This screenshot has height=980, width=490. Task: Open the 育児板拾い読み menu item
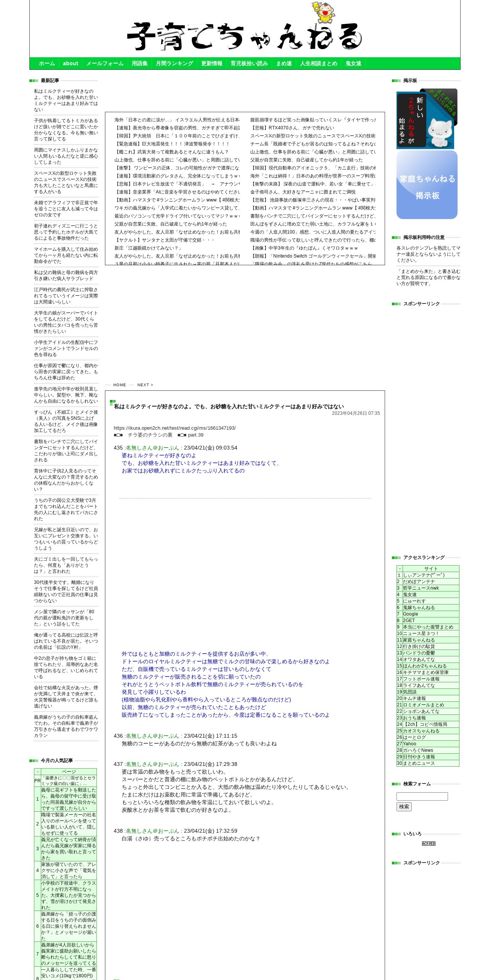(x=249, y=63)
